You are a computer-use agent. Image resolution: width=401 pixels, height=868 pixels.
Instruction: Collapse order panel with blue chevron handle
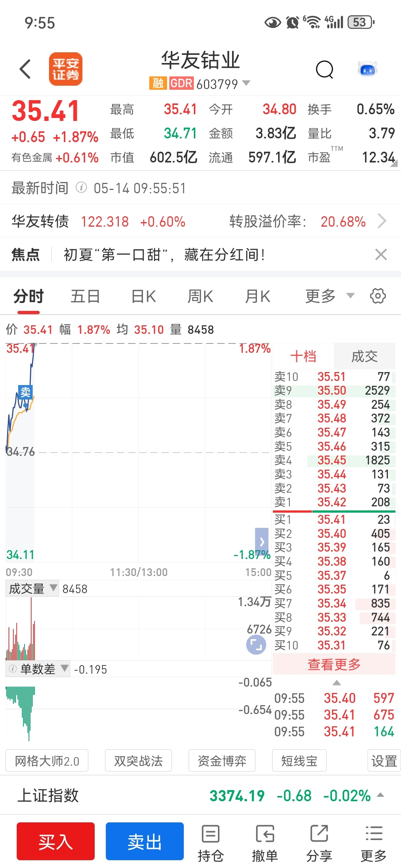262,542
